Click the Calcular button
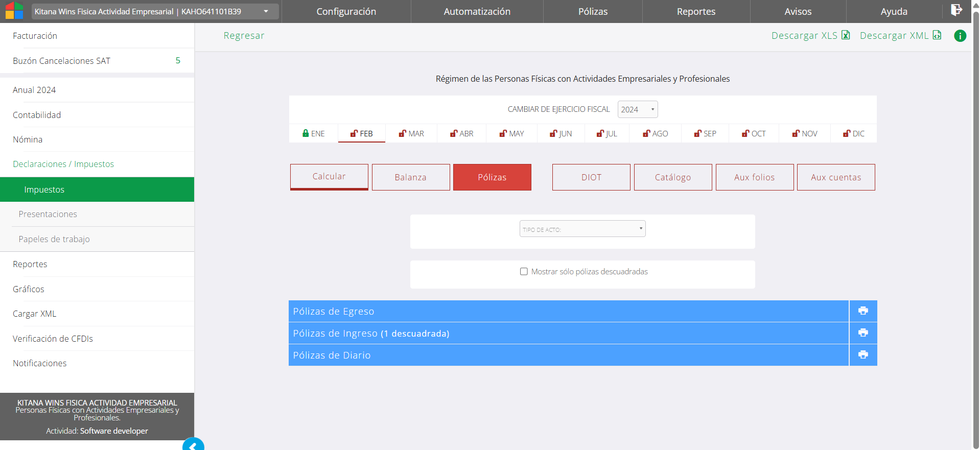 click(329, 177)
